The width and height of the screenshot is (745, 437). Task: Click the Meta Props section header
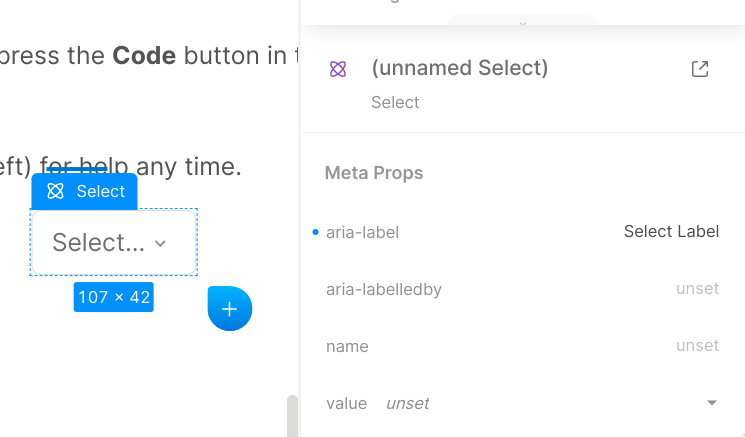(374, 173)
